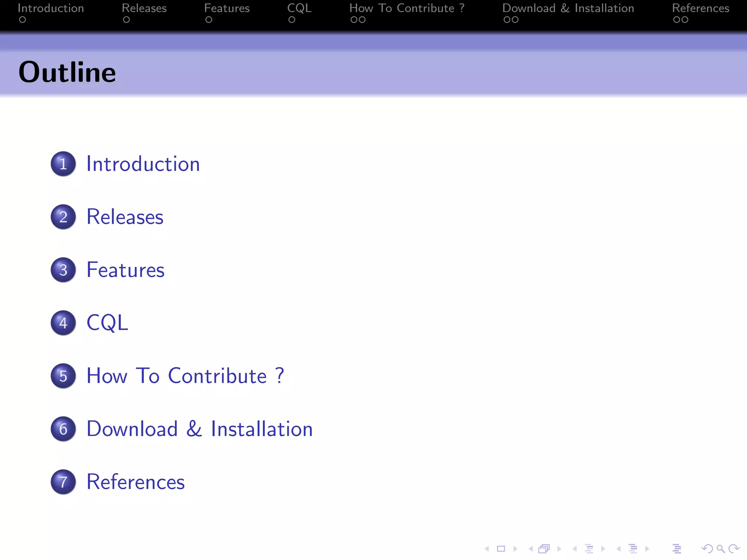Open the Features outline link
This screenshot has height=560, width=747.
125,270
